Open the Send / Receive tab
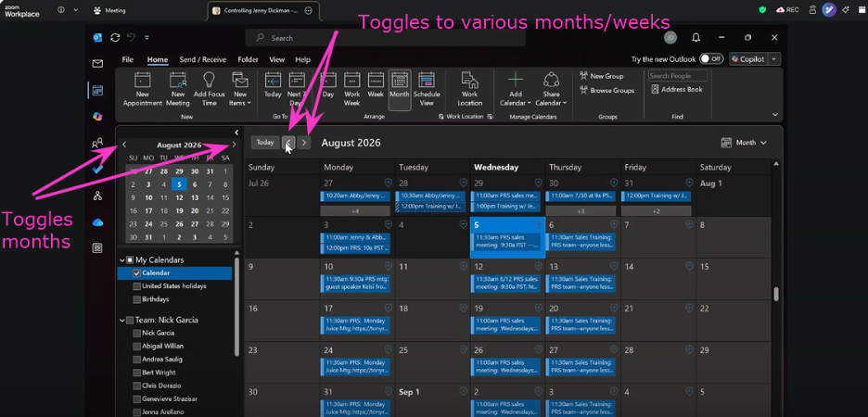 coord(202,59)
